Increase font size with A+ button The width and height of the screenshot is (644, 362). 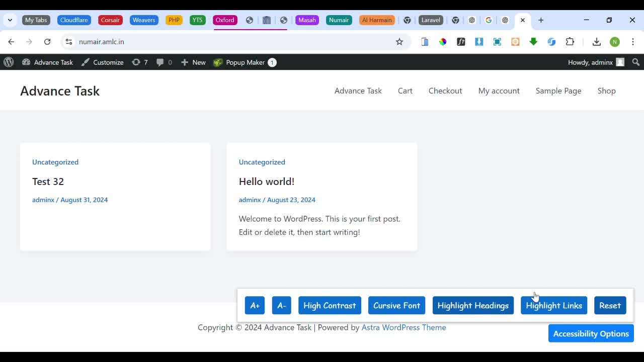click(x=255, y=305)
